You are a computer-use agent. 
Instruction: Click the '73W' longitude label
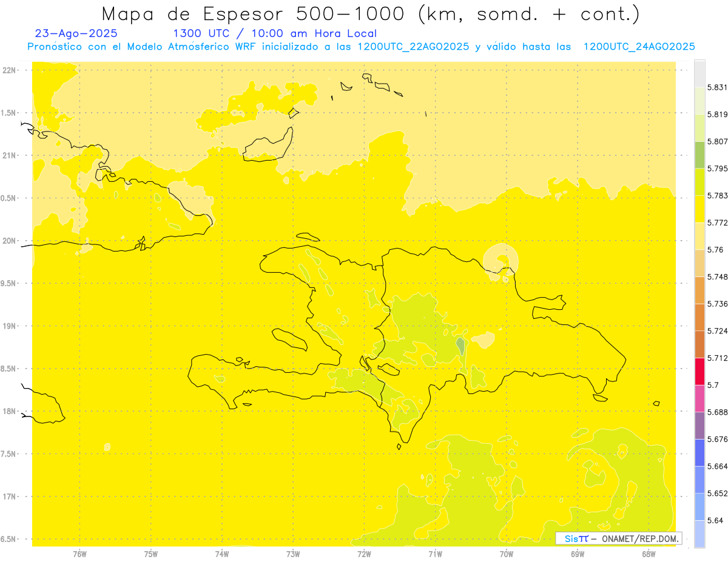(293, 554)
